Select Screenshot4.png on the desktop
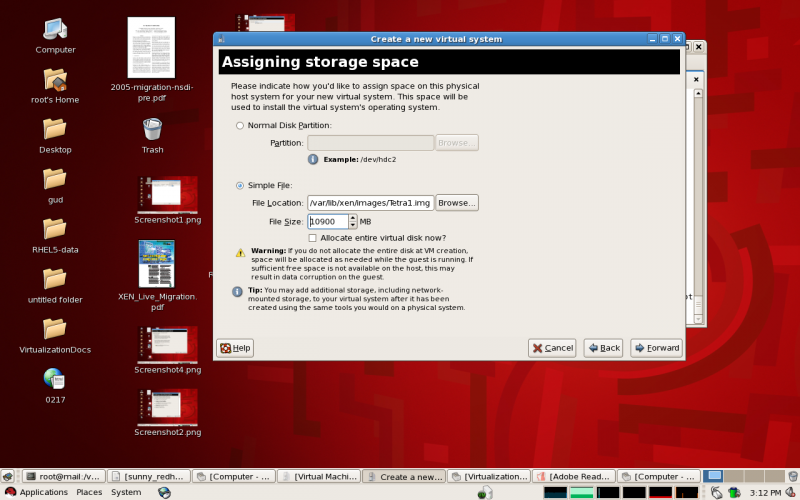This screenshot has height=500, width=800. click(x=168, y=345)
